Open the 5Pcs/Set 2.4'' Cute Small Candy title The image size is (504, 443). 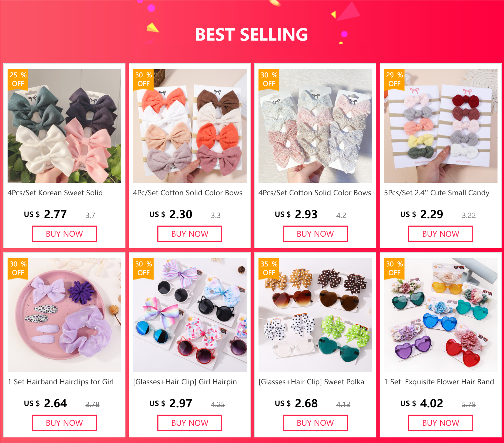pyautogui.click(x=437, y=193)
